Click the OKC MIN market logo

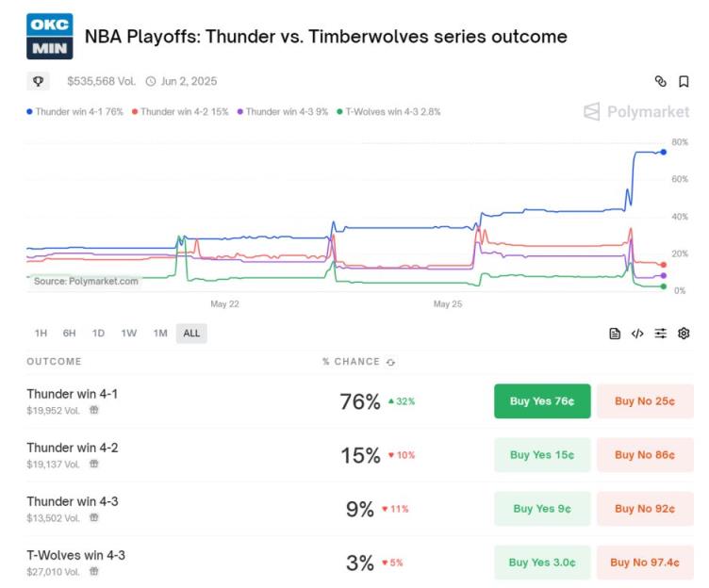[x=50, y=36]
